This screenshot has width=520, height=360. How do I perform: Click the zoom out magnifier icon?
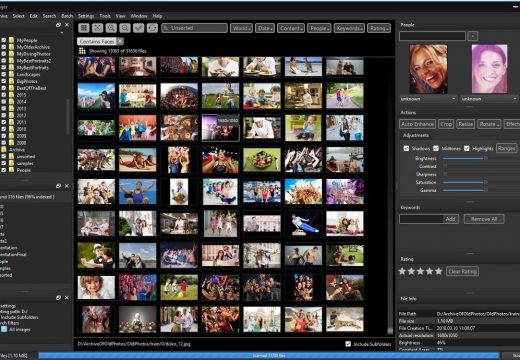pos(125,28)
